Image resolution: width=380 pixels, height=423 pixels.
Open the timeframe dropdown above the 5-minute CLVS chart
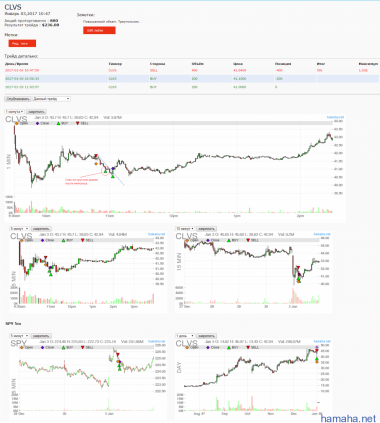click(x=19, y=229)
